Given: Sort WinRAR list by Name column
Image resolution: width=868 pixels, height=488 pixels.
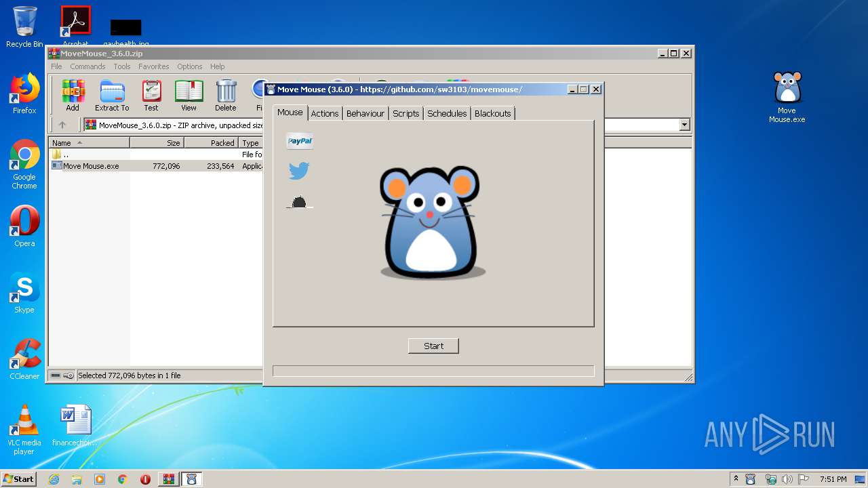Looking at the screenshot, I should pos(89,143).
